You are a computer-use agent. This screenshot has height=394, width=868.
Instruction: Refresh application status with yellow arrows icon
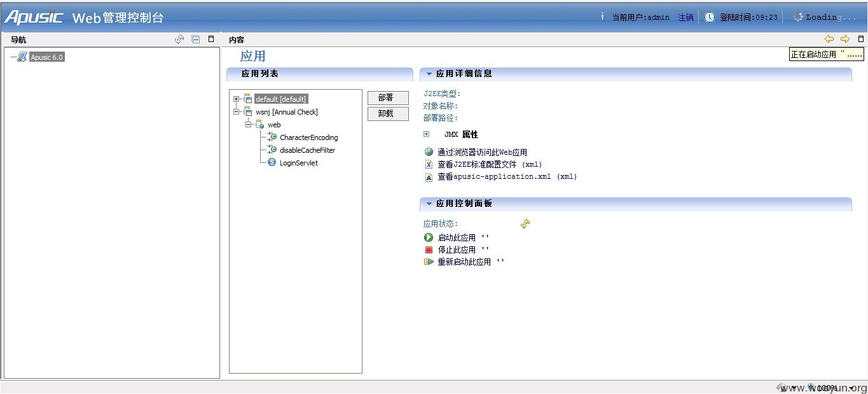click(525, 224)
